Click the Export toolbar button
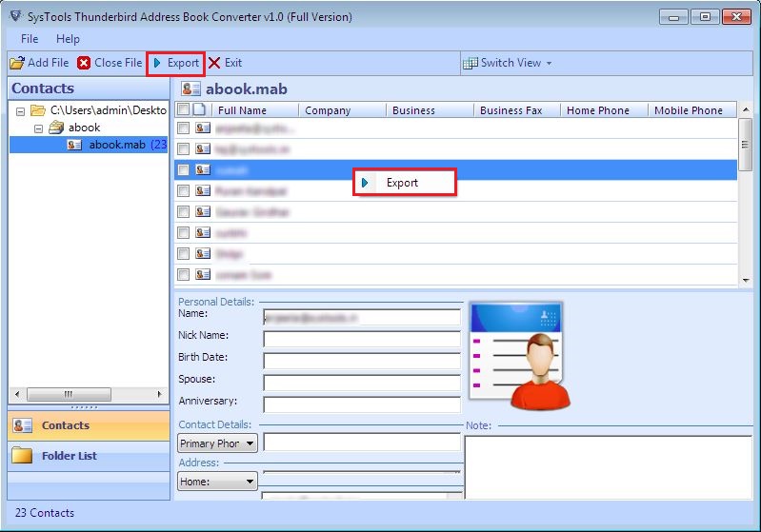 click(x=175, y=63)
